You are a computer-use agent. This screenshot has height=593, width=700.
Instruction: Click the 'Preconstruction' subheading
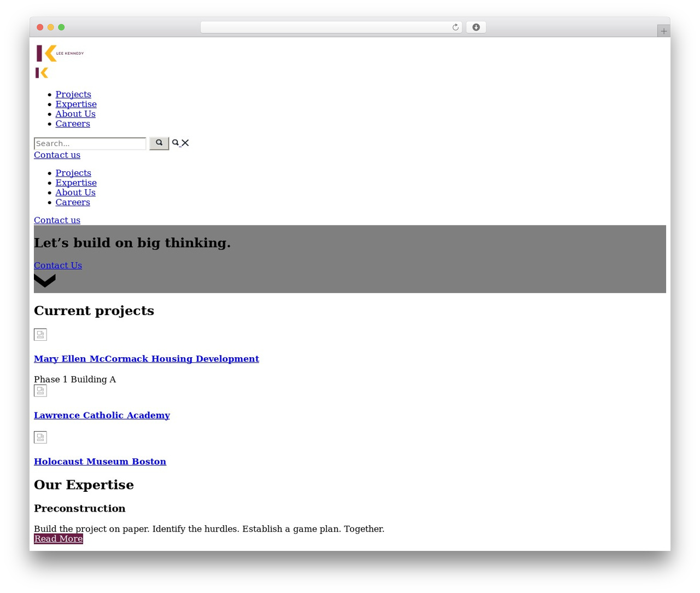tap(80, 509)
